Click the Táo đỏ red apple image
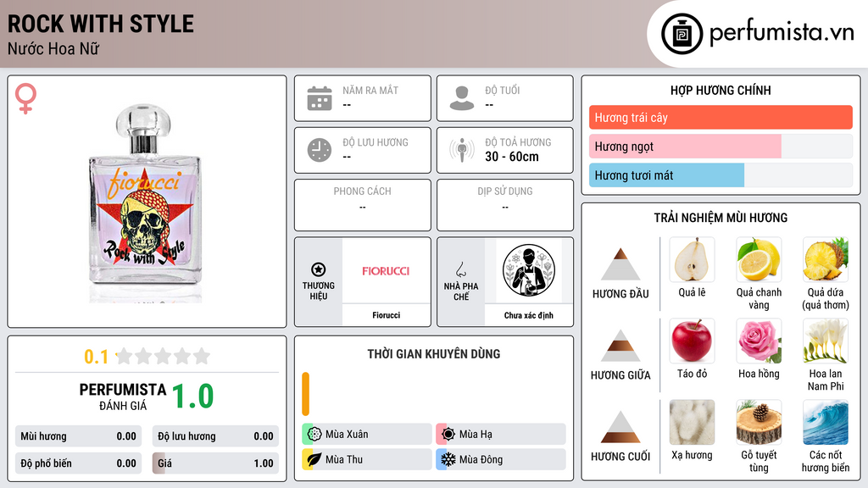 click(x=692, y=341)
